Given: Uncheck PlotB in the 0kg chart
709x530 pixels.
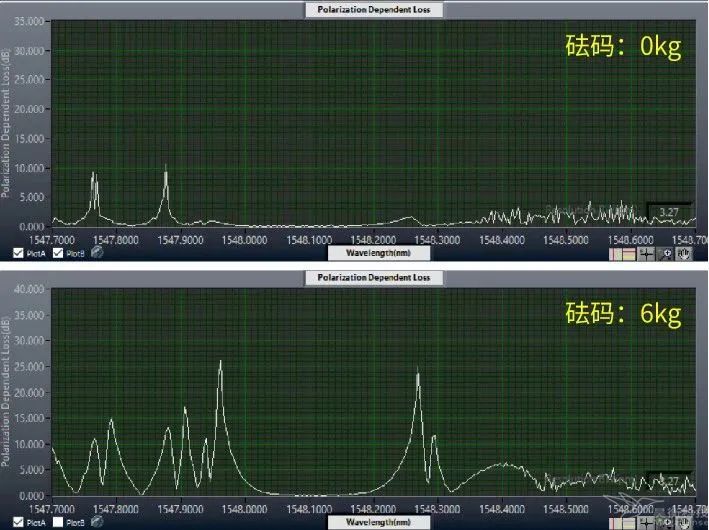Looking at the screenshot, I should tap(58, 253).
